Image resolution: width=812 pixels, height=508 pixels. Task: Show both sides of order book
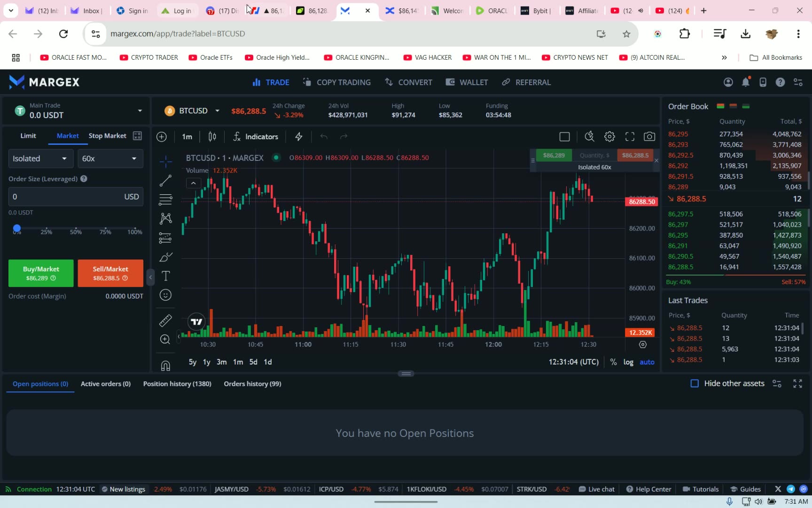point(720,106)
